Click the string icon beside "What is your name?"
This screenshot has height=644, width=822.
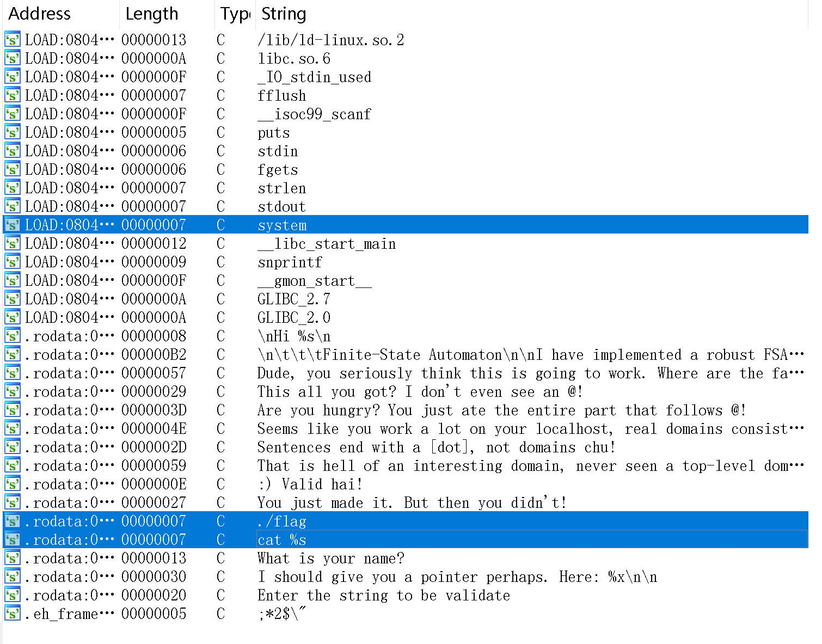pyautogui.click(x=12, y=558)
